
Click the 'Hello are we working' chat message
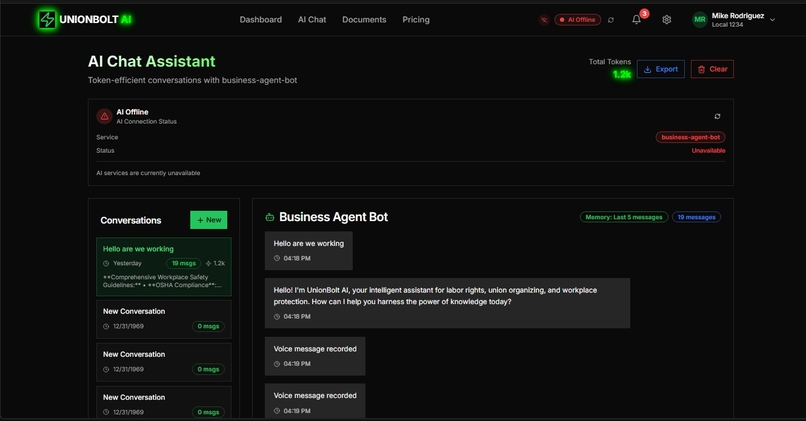[x=308, y=250]
